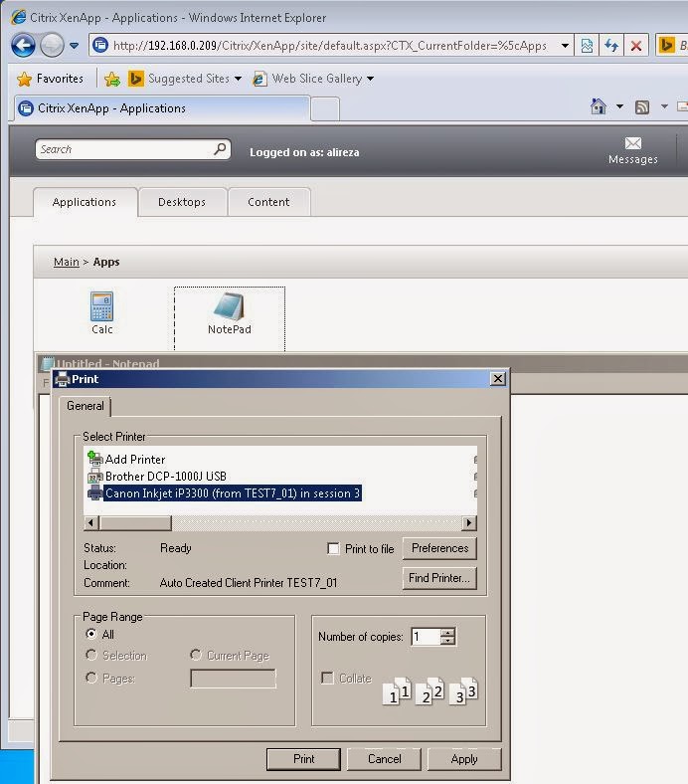Switch to the Applications tab

pos(85,202)
